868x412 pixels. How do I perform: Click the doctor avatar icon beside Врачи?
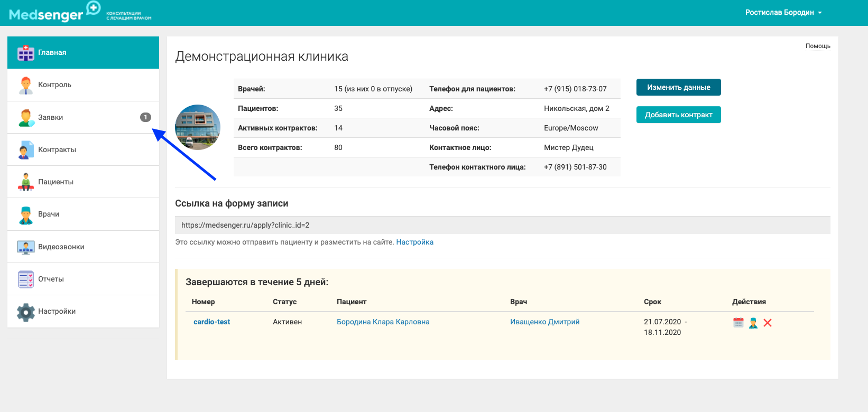click(x=25, y=214)
